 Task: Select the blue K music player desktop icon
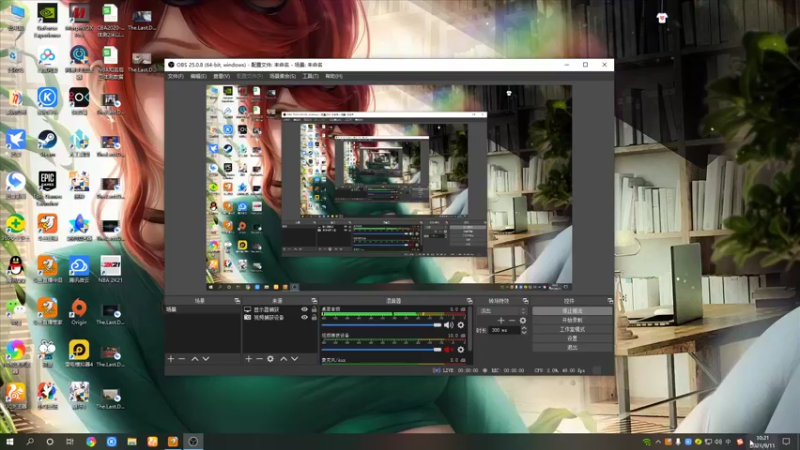click(x=47, y=100)
